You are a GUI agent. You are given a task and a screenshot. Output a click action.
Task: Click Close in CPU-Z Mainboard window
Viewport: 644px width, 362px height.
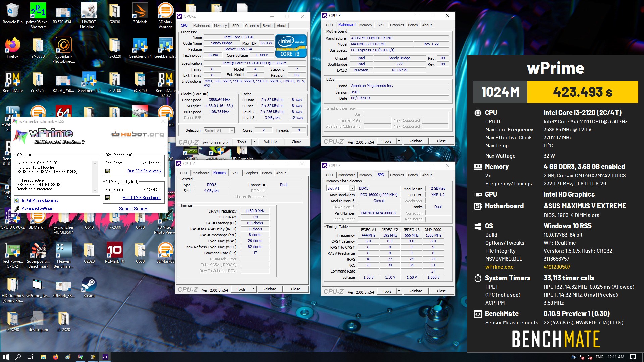tap(441, 141)
